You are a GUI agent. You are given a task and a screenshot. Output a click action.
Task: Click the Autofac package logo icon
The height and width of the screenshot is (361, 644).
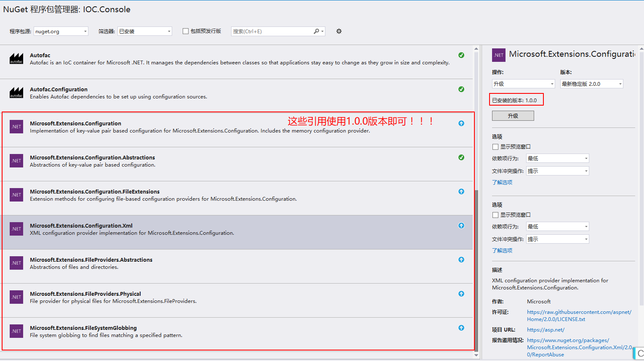coord(16,58)
